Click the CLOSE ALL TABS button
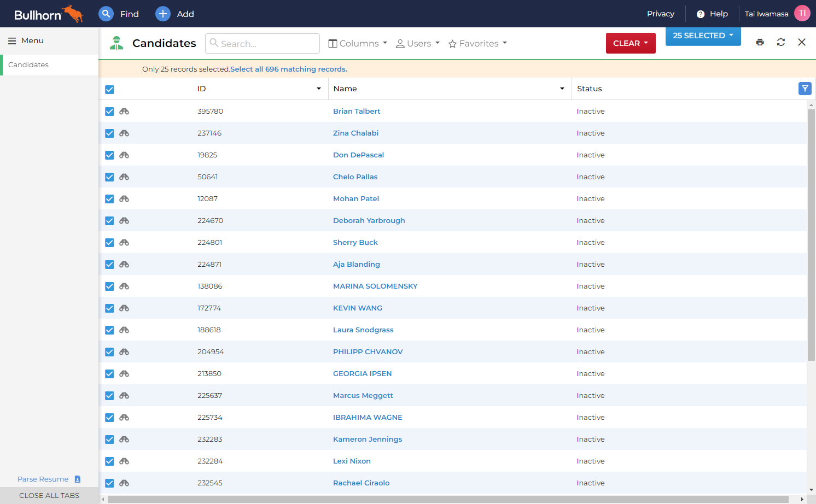This screenshot has height=504, width=816. click(x=49, y=495)
